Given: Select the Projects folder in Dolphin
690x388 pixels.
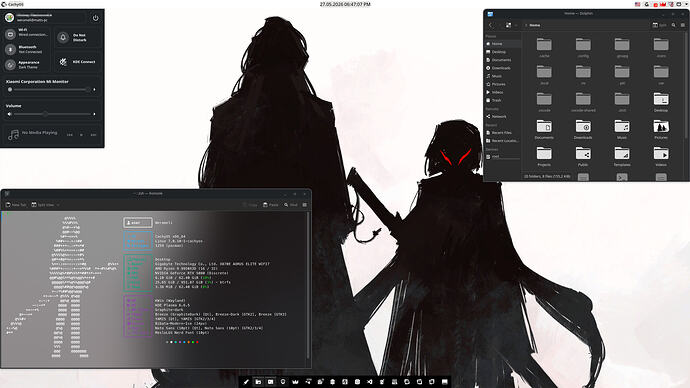Looking at the screenshot, I should (544, 157).
